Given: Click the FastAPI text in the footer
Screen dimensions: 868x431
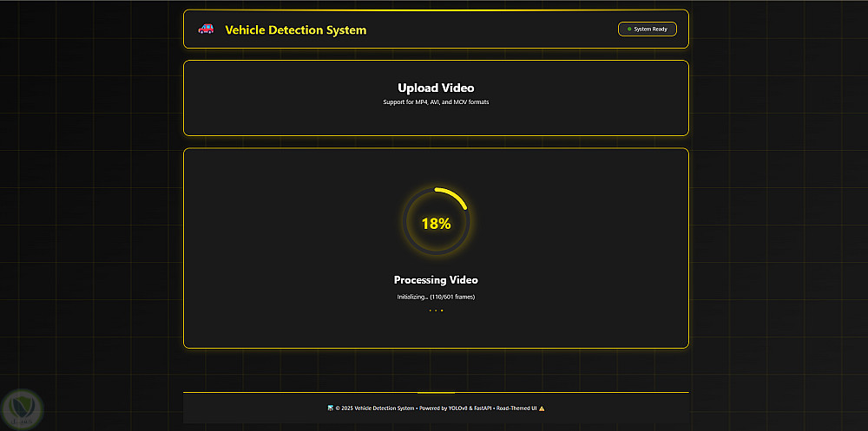Looking at the screenshot, I should tap(484, 408).
